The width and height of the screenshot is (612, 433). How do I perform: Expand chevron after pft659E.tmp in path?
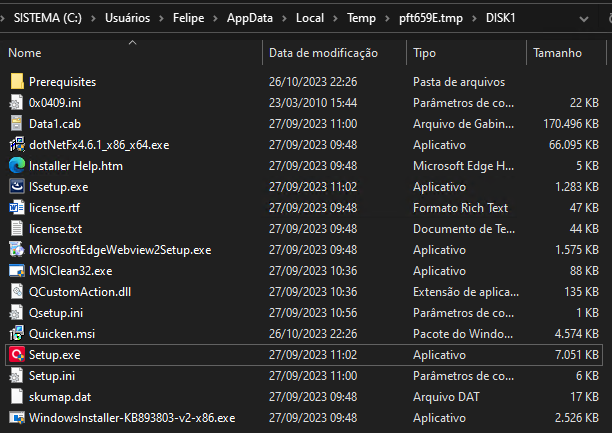tap(474, 18)
